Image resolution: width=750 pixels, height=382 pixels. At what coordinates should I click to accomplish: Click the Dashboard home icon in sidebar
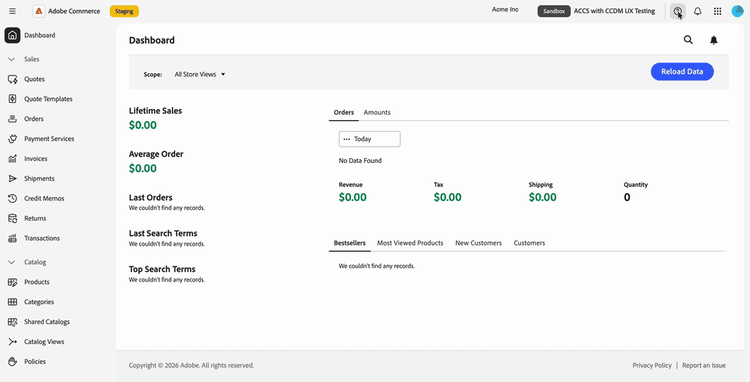click(12, 35)
